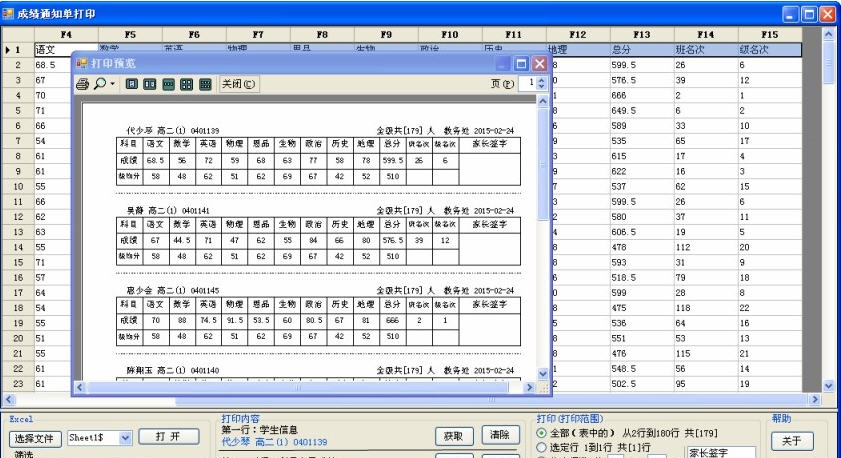
Task: Click main grid horizontal scrollbar left arrow
Action: (x=9, y=400)
